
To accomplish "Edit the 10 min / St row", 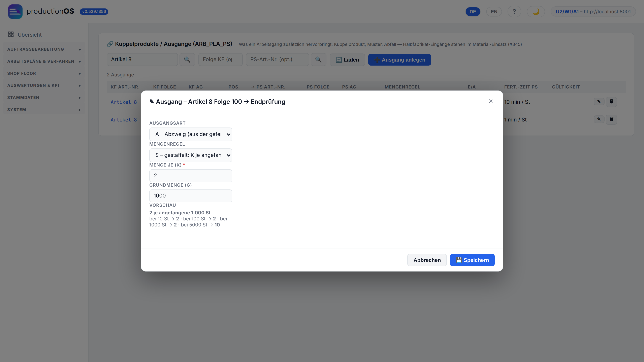I will (599, 102).
